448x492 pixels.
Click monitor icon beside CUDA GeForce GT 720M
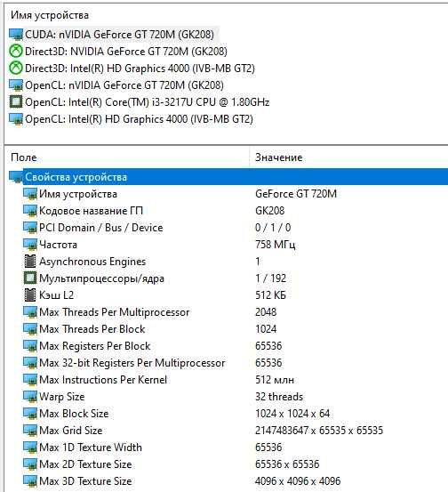pos(16,35)
